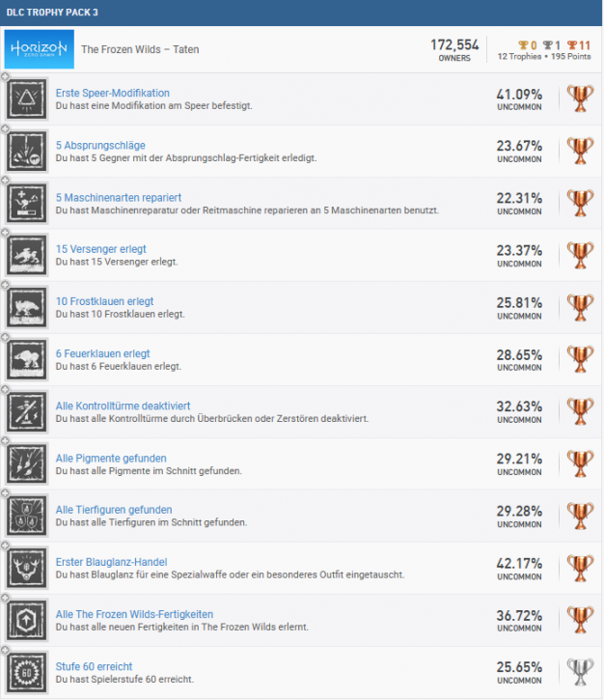Open the Alle Kontrolltürme deaktiviert link
Viewport: 604px width, 700px height.
click(123, 406)
